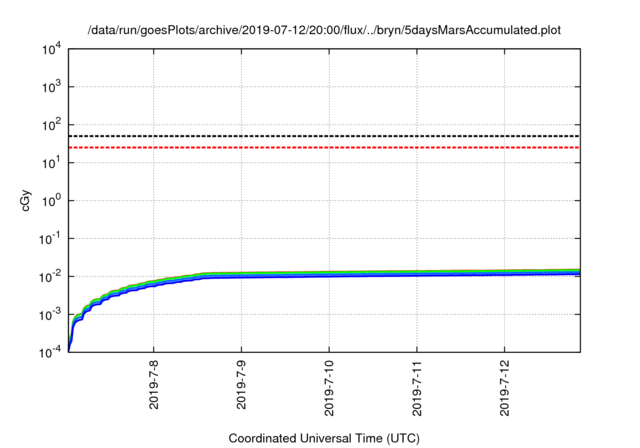Click the 10^-1 y-axis label
The image size is (640, 448).
tap(51, 238)
